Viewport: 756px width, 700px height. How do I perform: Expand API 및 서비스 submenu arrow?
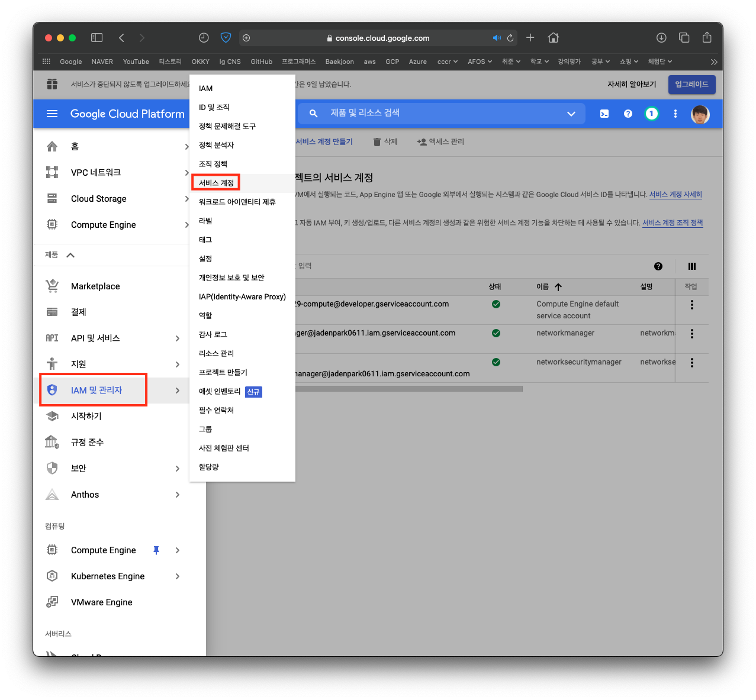click(178, 338)
